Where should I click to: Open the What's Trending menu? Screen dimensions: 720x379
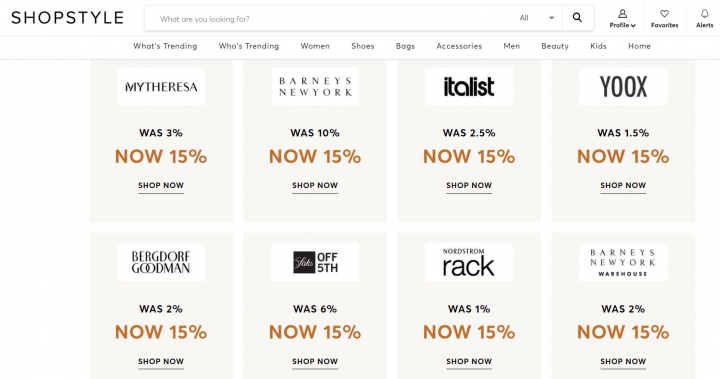[165, 46]
